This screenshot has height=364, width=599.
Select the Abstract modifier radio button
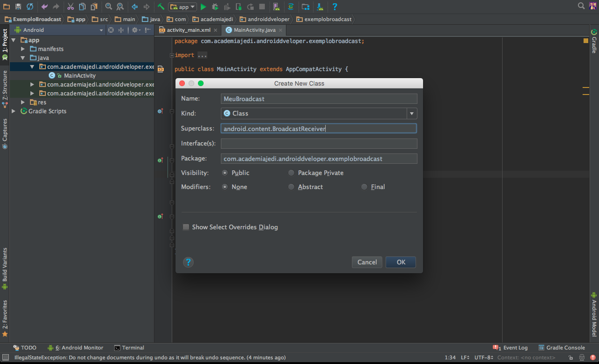(291, 187)
